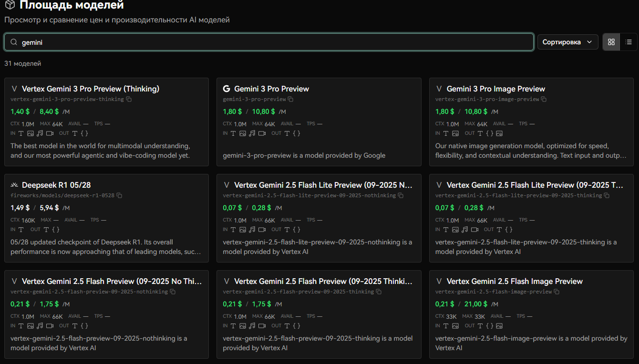Click the audio input icon on the flash-lite-preview-09-2025-nothinking card

tap(252, 230)
